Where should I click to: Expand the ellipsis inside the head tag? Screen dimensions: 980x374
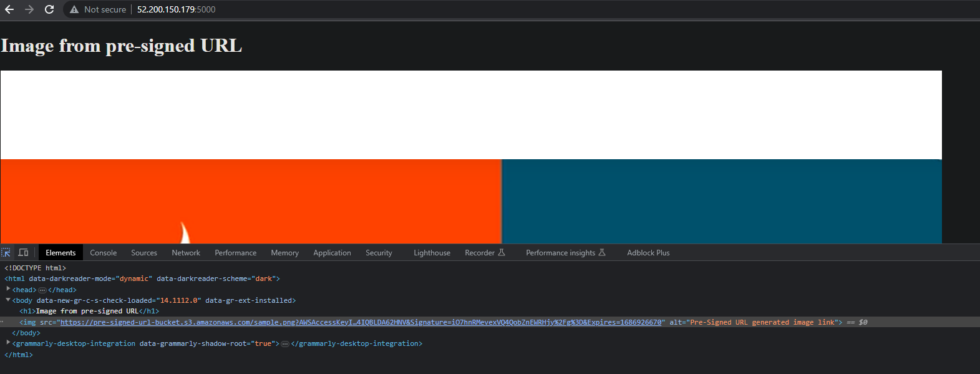click(42, 290)
